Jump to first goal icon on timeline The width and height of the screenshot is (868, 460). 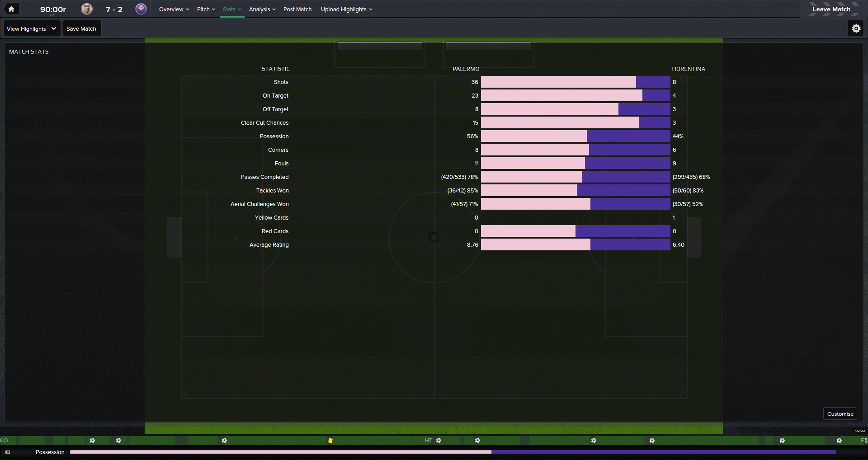92,441
